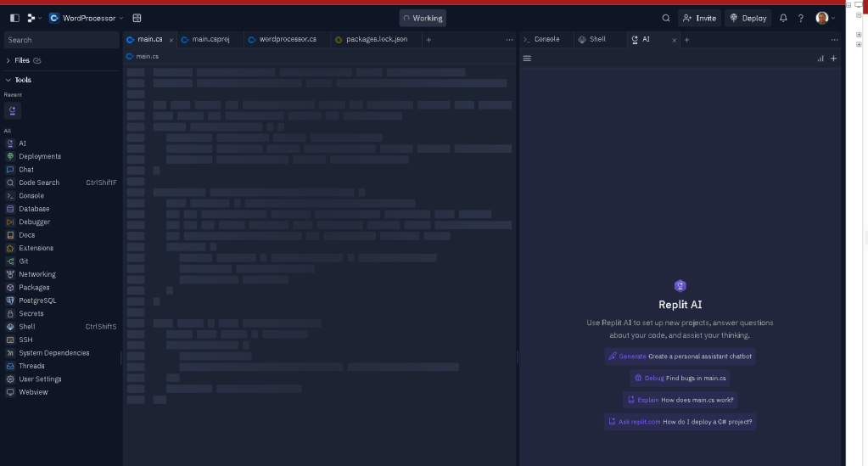
Task: Open the user avatar menu
Action: [x=825, y=19]
